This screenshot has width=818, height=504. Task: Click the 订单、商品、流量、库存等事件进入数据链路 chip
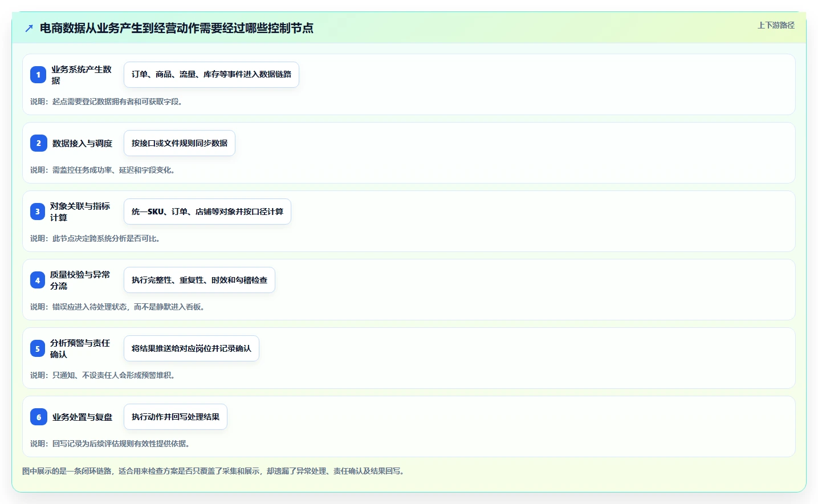[211, 75]
